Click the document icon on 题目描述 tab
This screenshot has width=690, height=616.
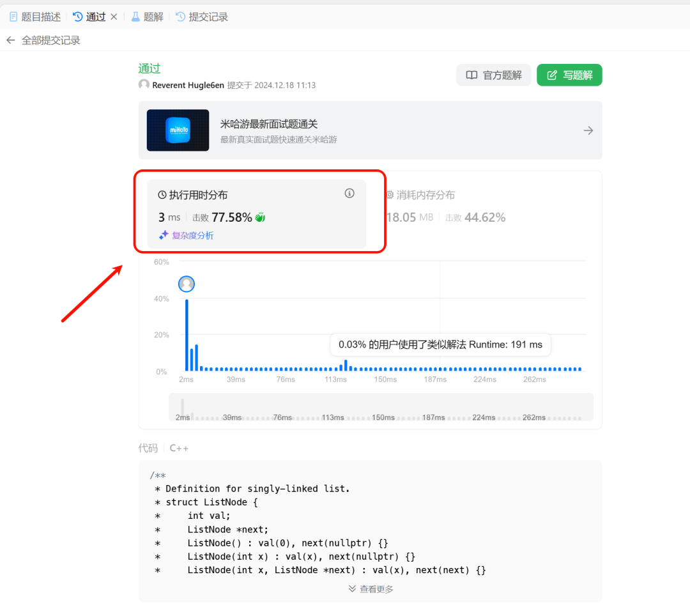pyautogui.click(x=13, y=17)
